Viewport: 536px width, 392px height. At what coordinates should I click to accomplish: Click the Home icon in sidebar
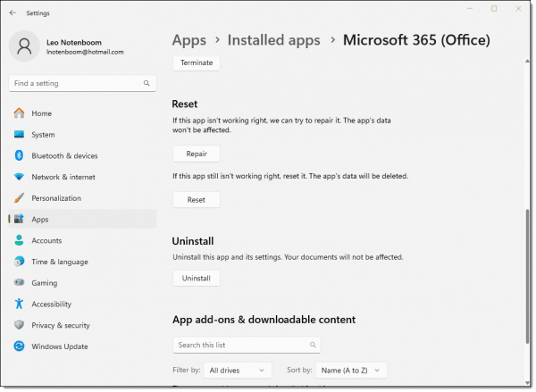pos(19,113)
